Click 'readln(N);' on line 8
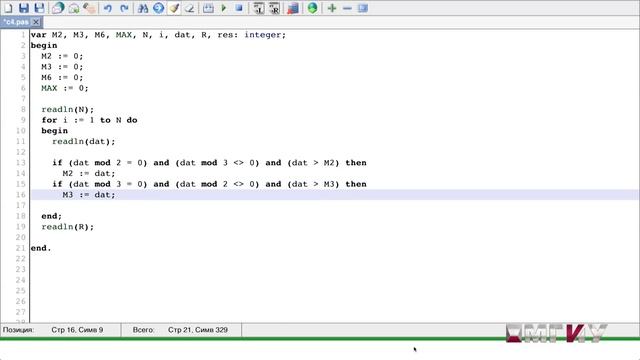The width and height of the screenshot is (640, 360). click(x=67, y=109)
